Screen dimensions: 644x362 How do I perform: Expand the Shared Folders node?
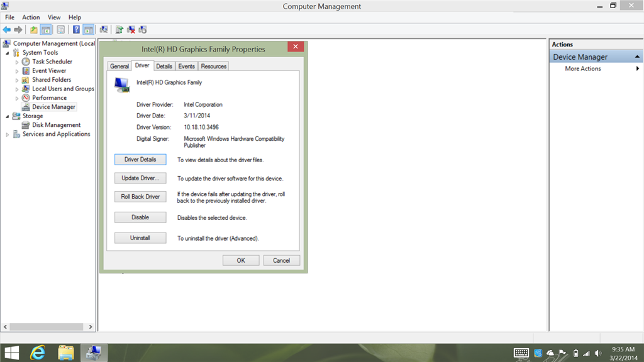tap(17, 80)
